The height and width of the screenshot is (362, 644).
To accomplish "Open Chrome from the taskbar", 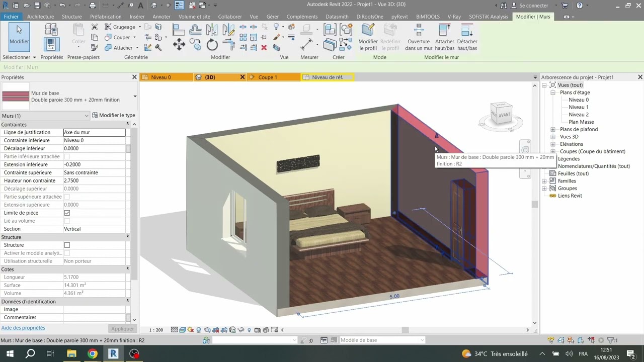I will [92, 353].
